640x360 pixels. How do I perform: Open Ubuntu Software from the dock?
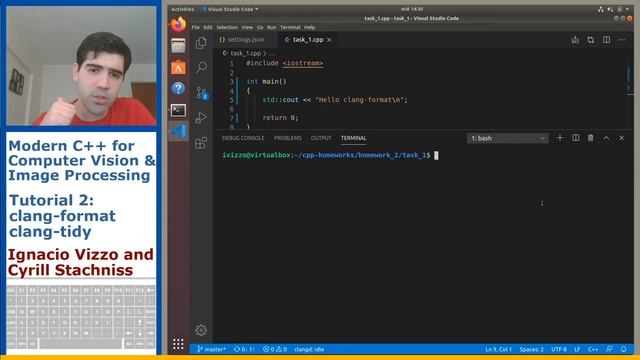pos(178,67)
